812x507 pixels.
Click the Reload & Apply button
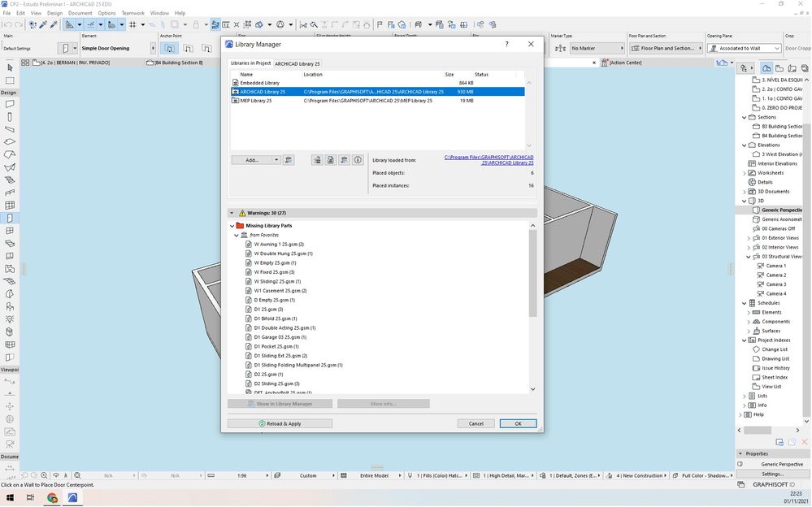point(280,423)
